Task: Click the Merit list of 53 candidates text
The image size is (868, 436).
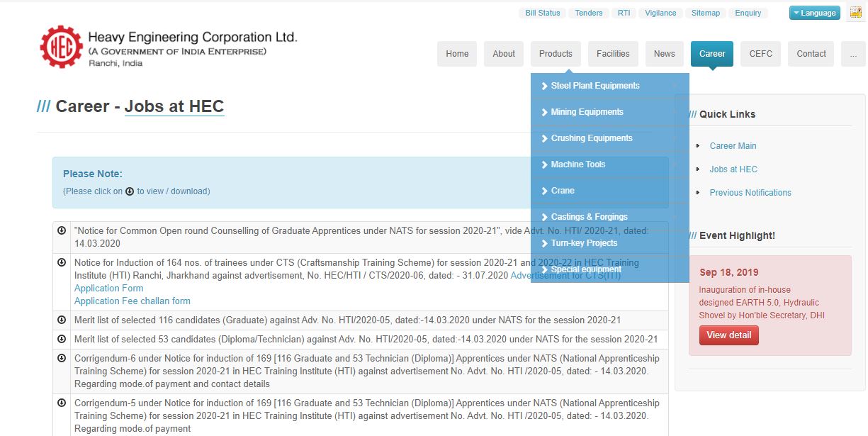Action: 366,340
